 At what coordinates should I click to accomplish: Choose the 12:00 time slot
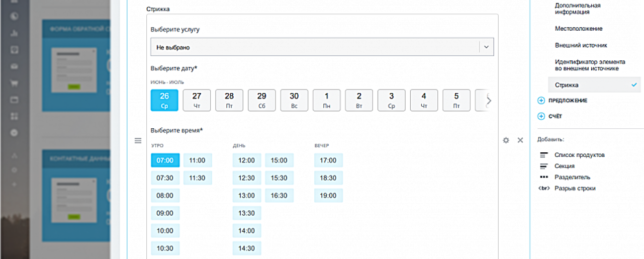(x=246, y=160)
